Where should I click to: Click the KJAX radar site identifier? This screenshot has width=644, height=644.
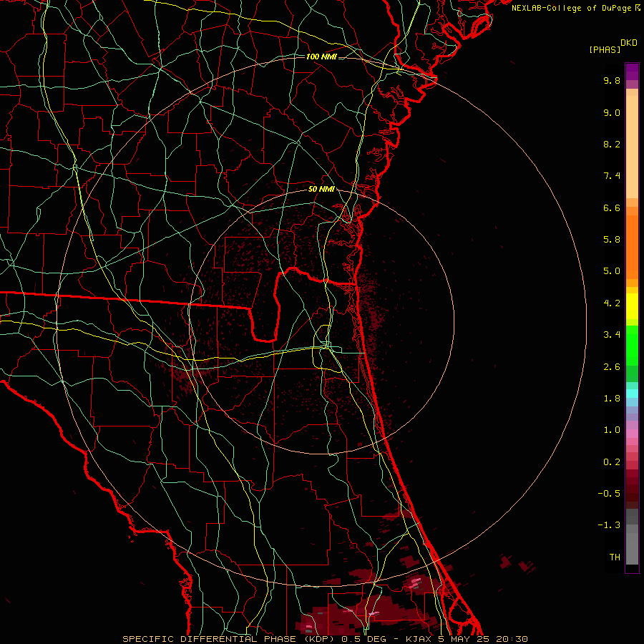click(419, 639)
